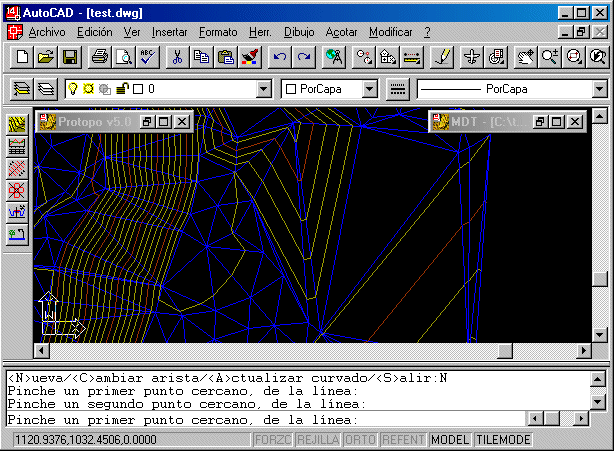The height and width of the screenshot is (451, 614).
Task: Open the tracking point snap icon
Action: pos(364,57)
